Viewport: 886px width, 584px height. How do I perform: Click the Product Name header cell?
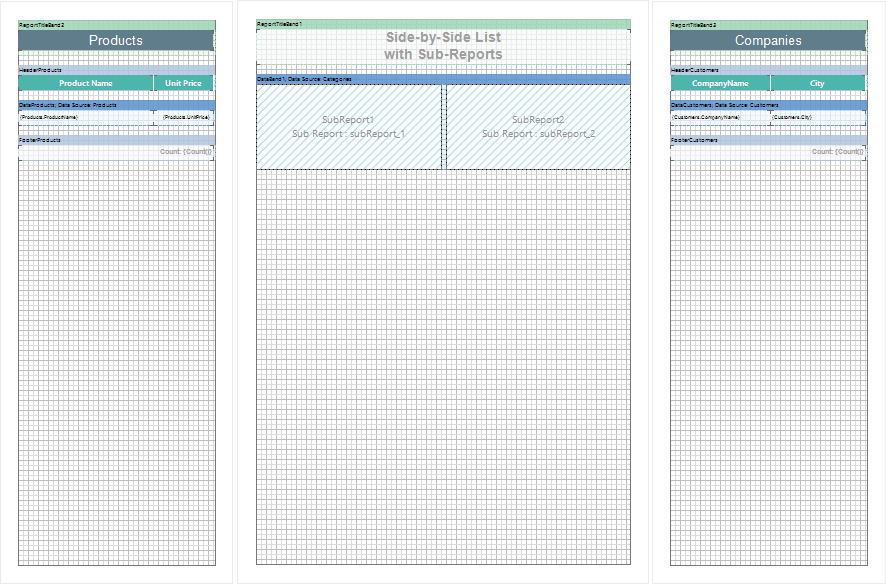(86, 83)
